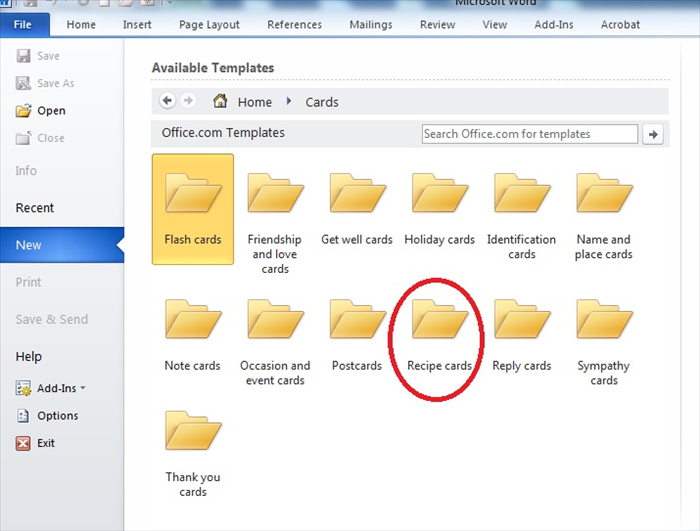Image resolution: width=700 pixels, height=531 pixels.
Task: Open the Friendship and love cards folder
Action: click(275, 223)
